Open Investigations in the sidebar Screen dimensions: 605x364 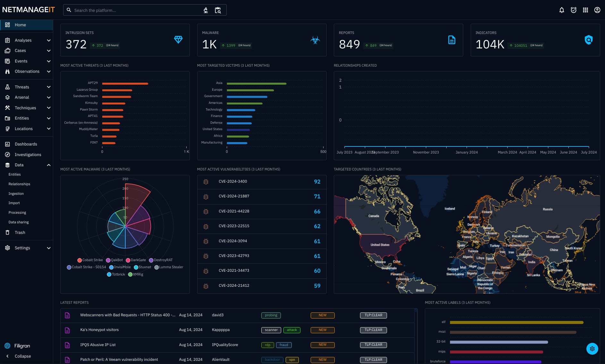[x=28, y=155]
